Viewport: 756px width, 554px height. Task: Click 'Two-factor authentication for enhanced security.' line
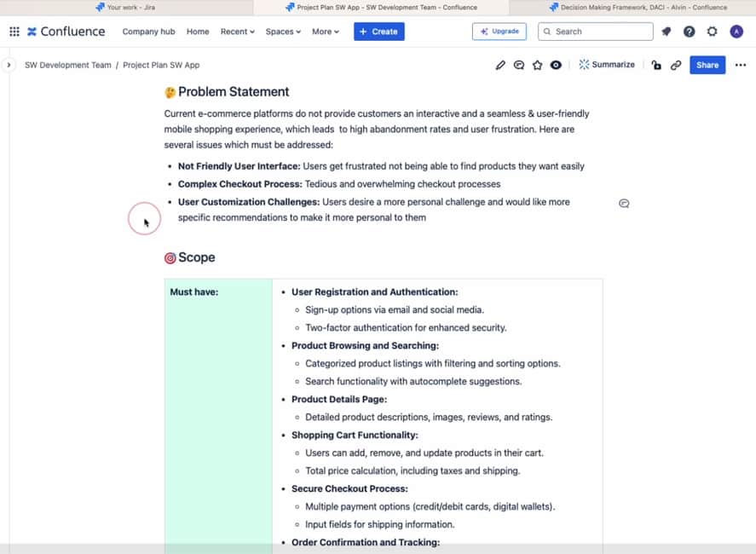tap(406, 328)
